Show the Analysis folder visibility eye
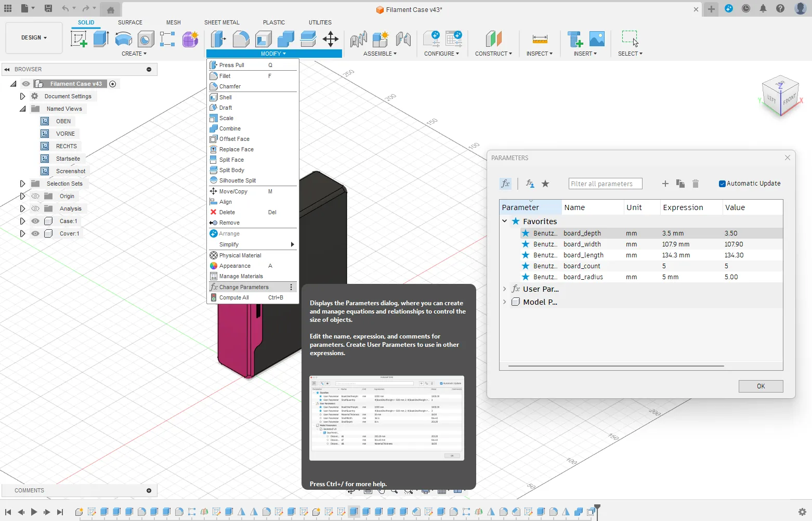This screenshot has height=521, width=812. tap(35, 209)
